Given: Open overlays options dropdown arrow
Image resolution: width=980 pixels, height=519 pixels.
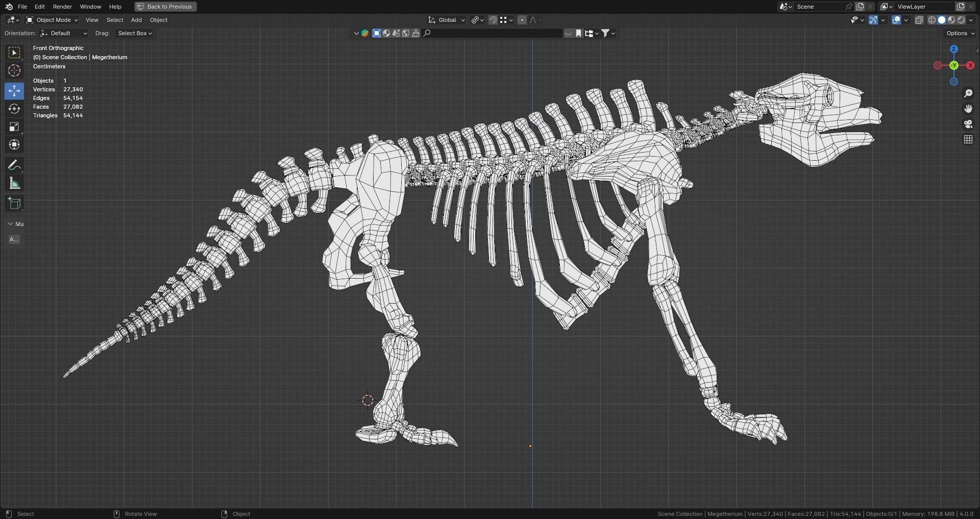Looking at the screenshot, I should pyautogui.click(x=906, y=20).
